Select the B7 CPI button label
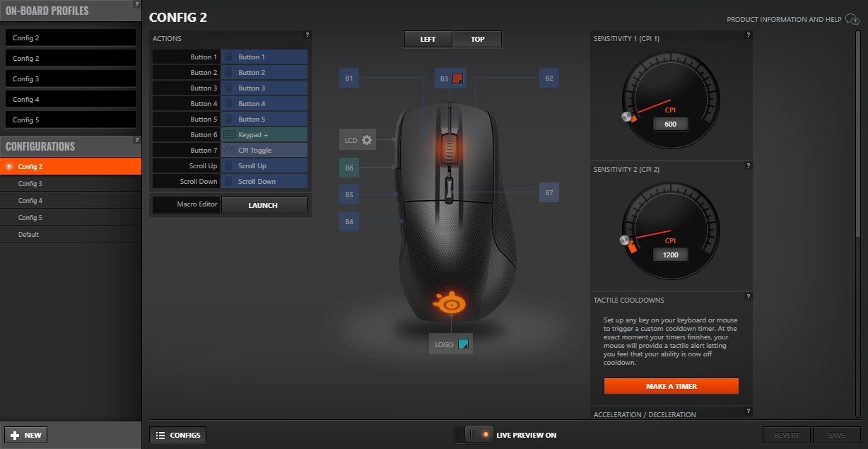 [x=549, y=192]
